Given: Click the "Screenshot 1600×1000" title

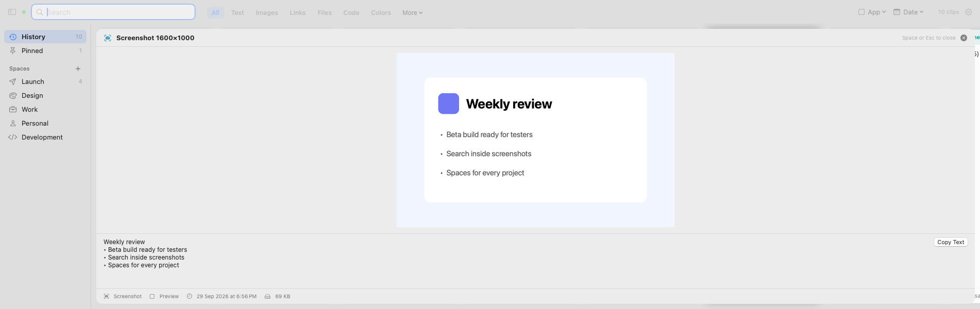Looking at the screenshot, I should [x=155, y=38].
